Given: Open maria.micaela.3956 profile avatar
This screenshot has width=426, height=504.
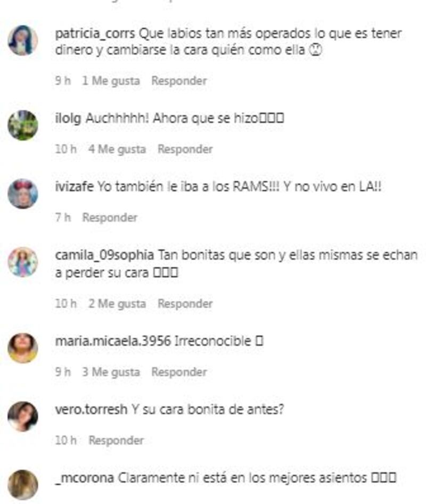Looking at the screenshot, I should pyautogui.click(x=23, y=348).
